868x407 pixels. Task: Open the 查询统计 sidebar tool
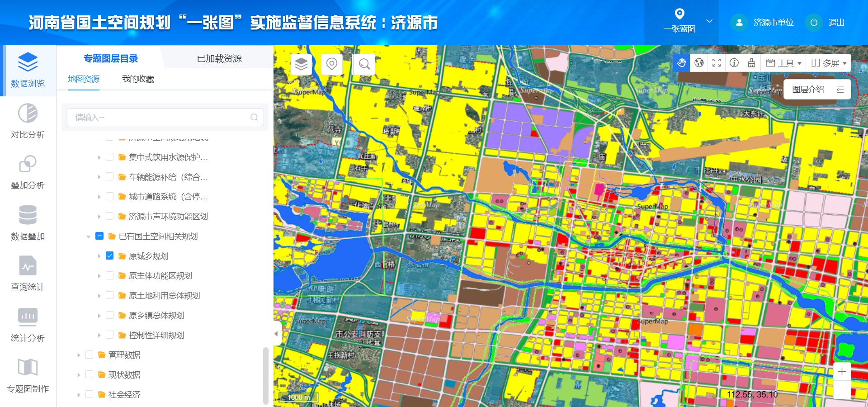(28, 274)
